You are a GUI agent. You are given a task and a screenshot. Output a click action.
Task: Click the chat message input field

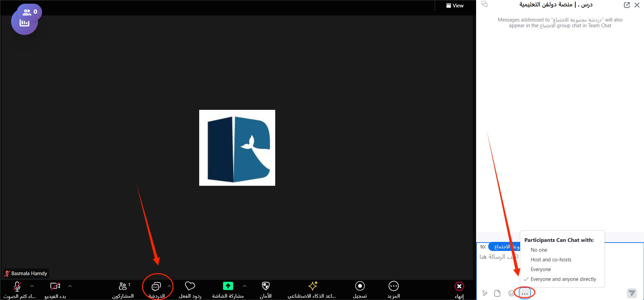pos(497,265)
